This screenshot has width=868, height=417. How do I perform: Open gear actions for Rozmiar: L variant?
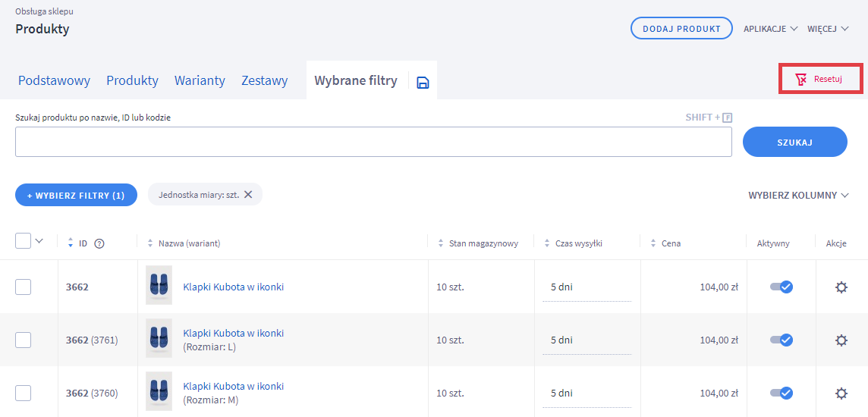click(841, 340)
